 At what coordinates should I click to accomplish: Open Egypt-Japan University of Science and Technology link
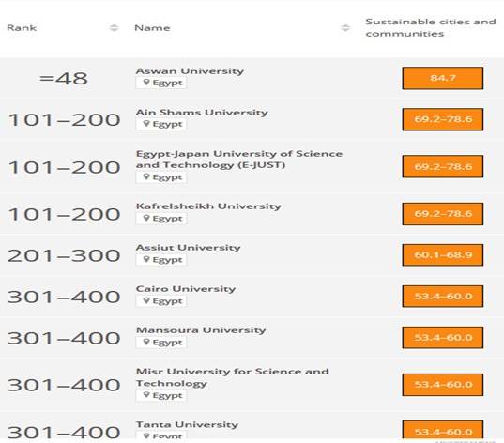coord(239,160)
